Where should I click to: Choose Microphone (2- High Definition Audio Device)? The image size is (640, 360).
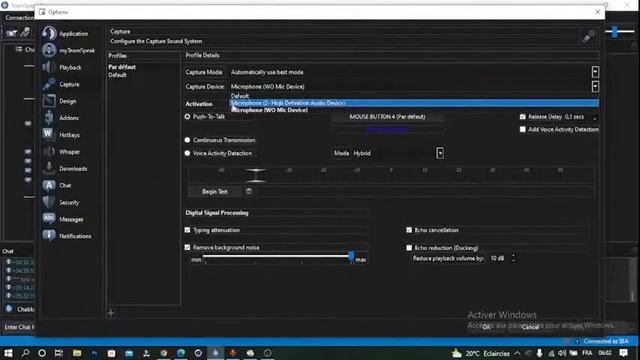pos(414,103)
